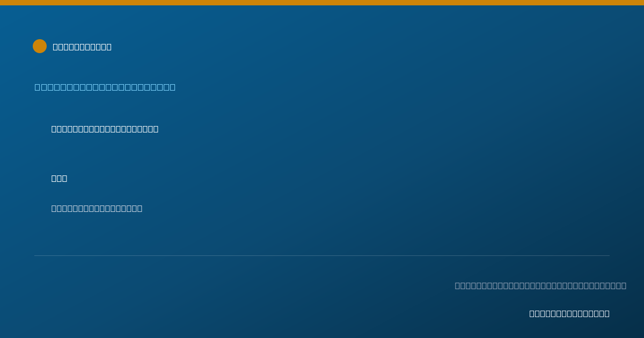Image resolution: width=644 pixels, height=338 pixels.
Task: Select the white text line in bottom right corner
Action: click(569, 313)
